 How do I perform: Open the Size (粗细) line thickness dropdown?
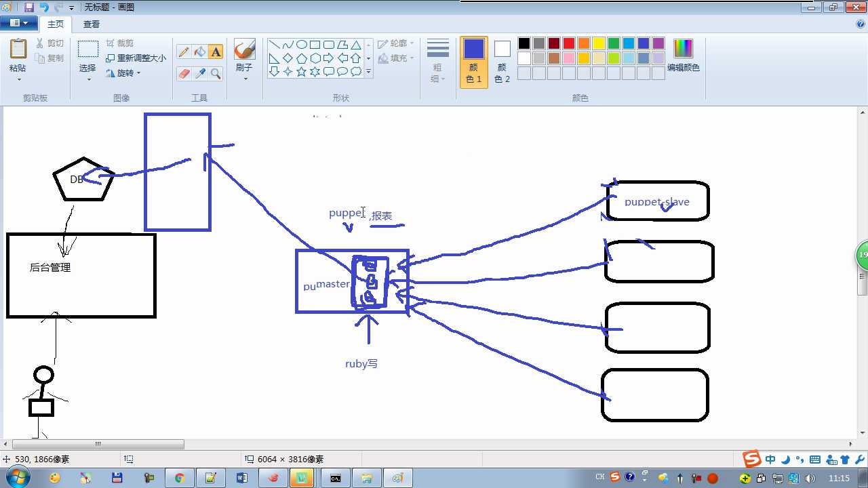(438, 61)
